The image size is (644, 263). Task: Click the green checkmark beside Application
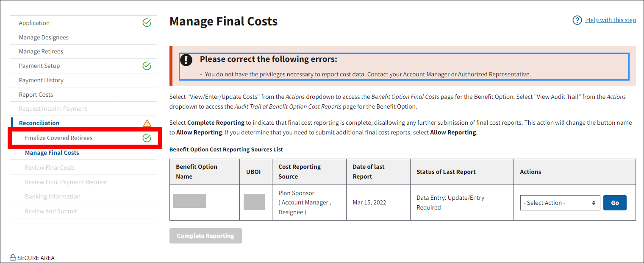point(147,23)
